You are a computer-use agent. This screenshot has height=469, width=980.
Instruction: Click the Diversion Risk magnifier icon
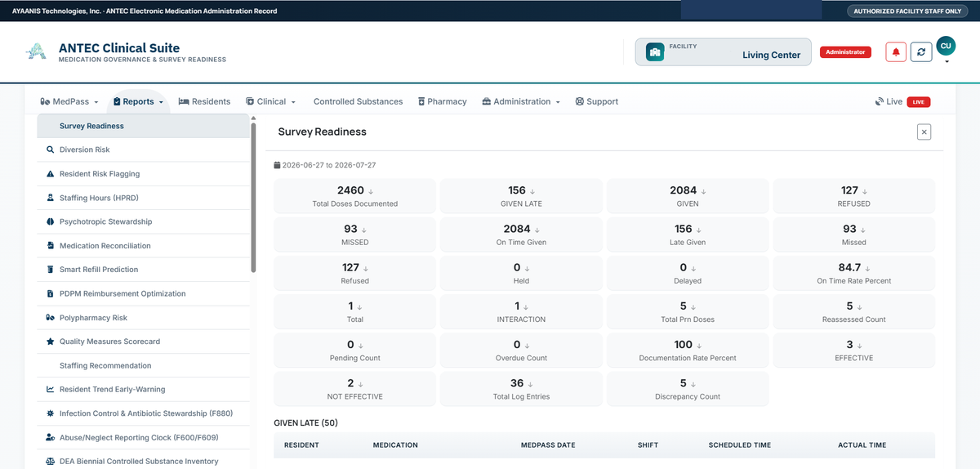tap(51, 150)
